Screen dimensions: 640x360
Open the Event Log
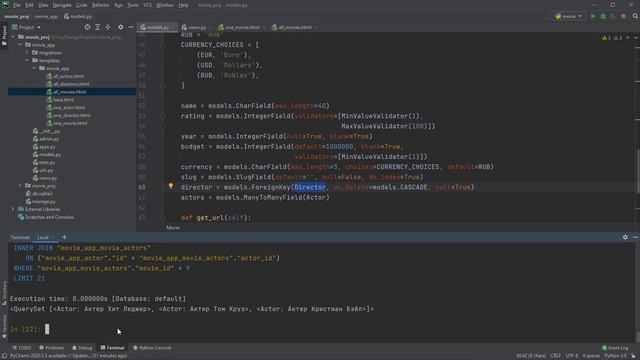[615, 348]
